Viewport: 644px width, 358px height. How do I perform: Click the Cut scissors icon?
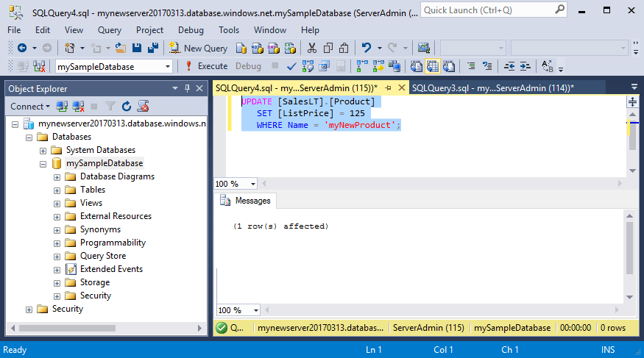coord(312,49)
